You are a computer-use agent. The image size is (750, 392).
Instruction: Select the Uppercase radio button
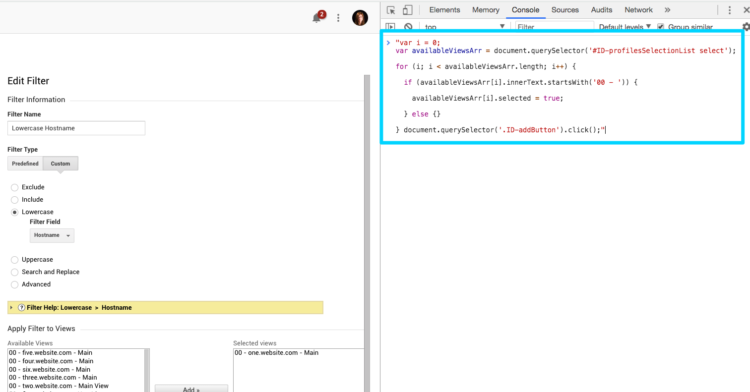click(x=14, y=260)
